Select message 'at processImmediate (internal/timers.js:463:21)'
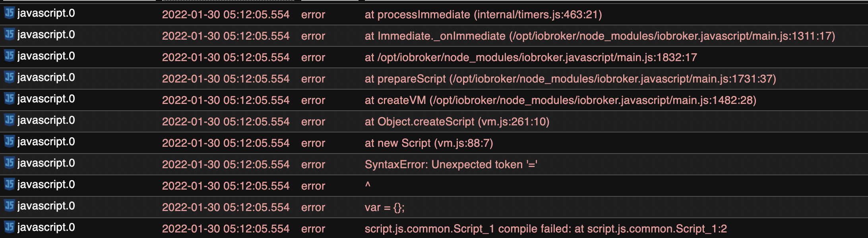This screenshot has width=868, height=238. [483, 15]
